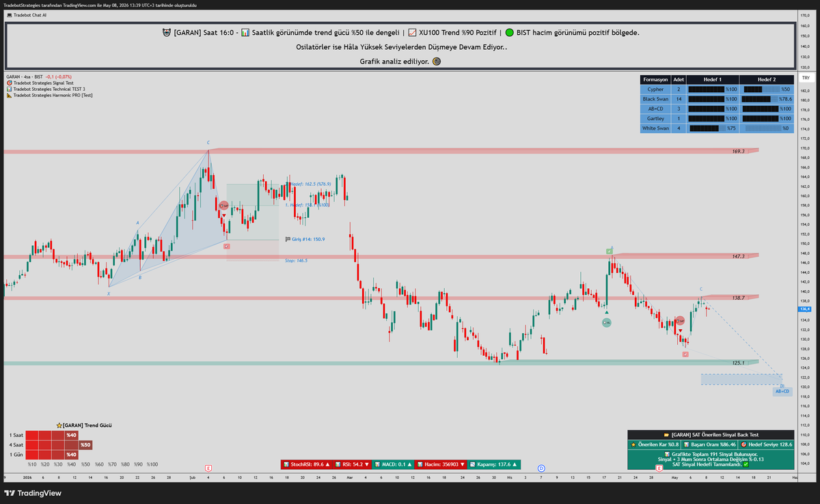This screenshot has height=504, width=820.
Task: Click the Tradebot Strategies Signal Test label
Action: pyautogui.click(x=43, y=83)
